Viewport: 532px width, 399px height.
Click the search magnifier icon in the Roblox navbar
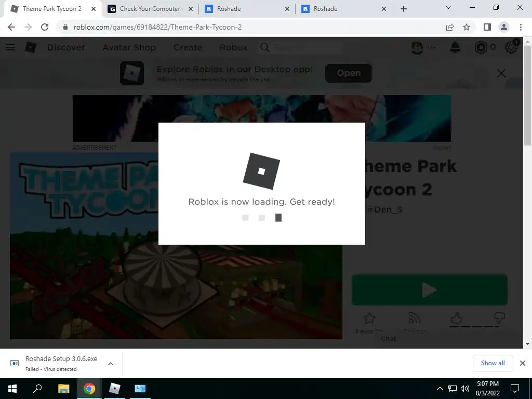point(264,47)
